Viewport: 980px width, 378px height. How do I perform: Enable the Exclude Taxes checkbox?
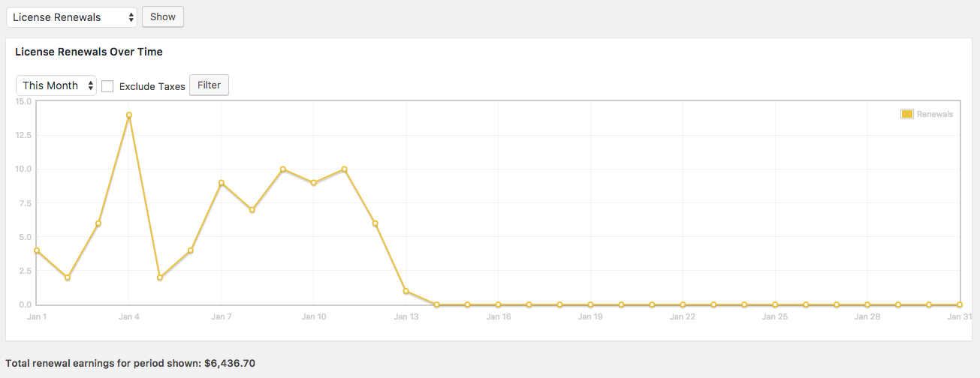click(x=107, y=86)
